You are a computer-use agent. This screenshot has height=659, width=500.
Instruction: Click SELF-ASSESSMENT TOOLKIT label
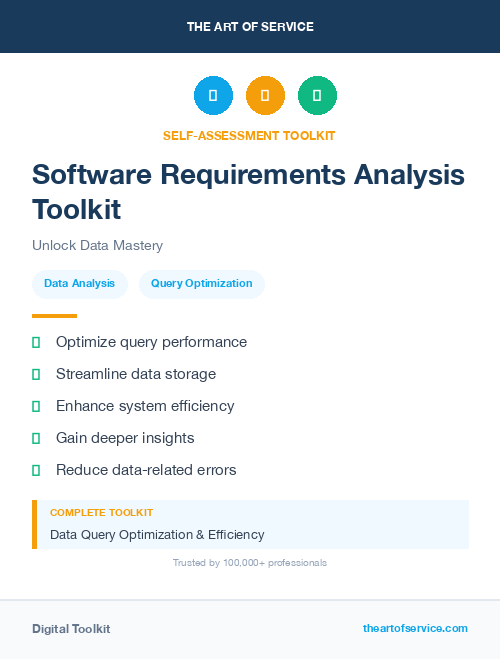pos(249,136)
